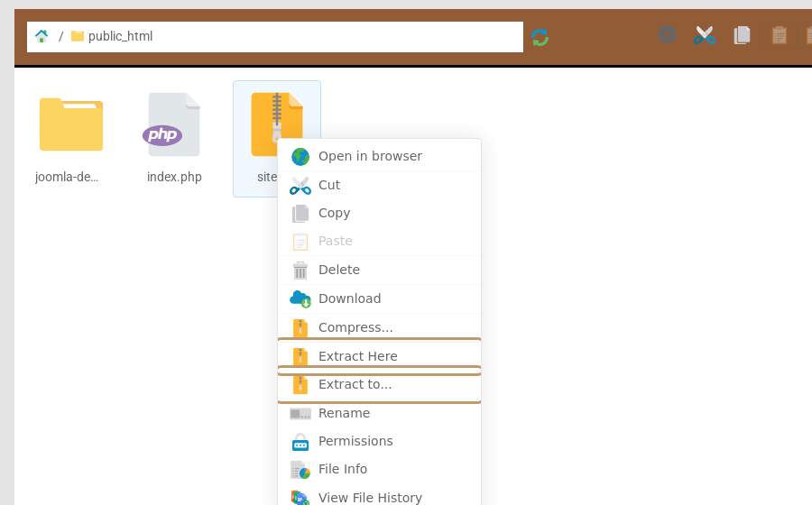The width and height of the screenshot is (812, 505).
Task: Choose Permissions from context menu
Action: pos(379,441)
